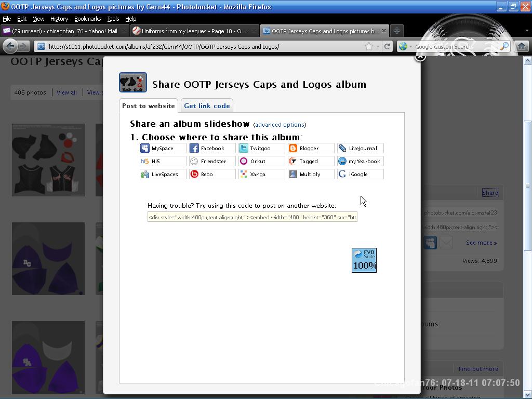Open a new tab with plus button
Image resolution: width=532 pixels, height=399 pixels.
coord(396,31)
